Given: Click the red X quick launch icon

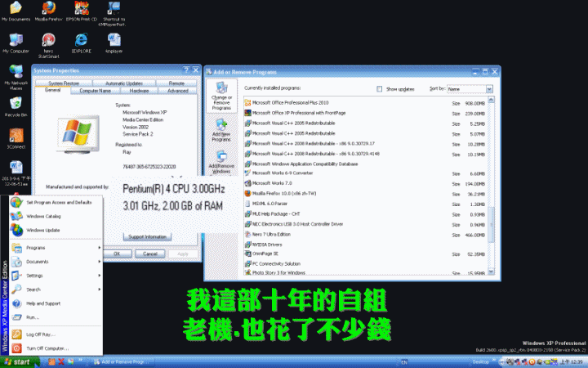Looking at the screenshot, I should pos(61,361).
